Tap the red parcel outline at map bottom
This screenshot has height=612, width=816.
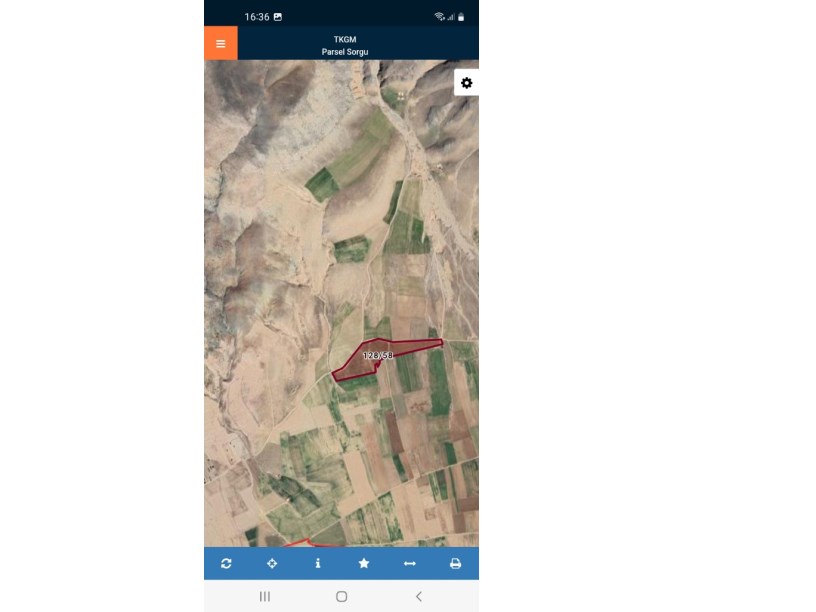click(307, 543)
